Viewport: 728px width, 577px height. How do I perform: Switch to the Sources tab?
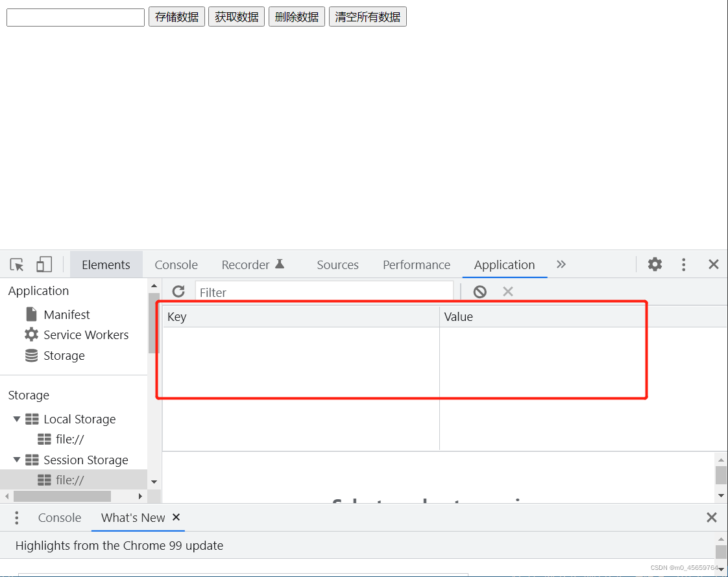(337, 265)
